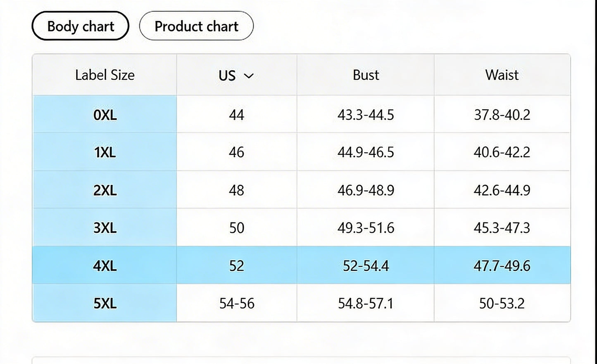Viewport: 597px width, 364px height.
Task: Click waist measurement 37.8-40.2 cell
Action: click(502, 114)
